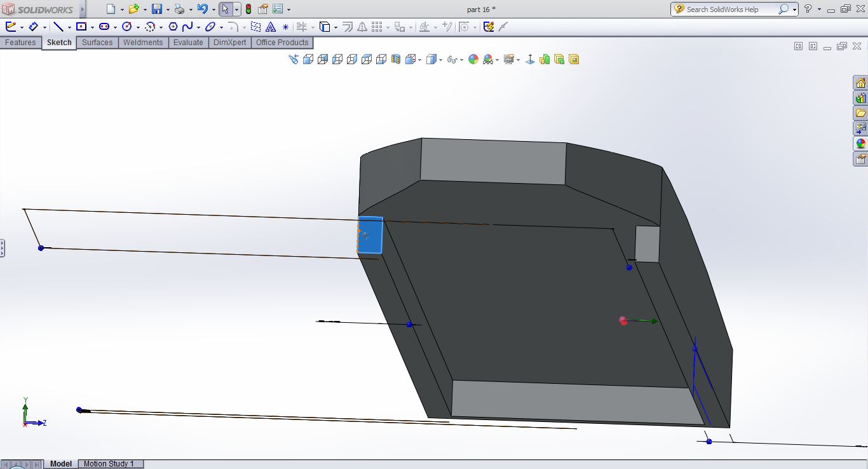Toggle the Rapid Sketch button
Viewport: 868px width, 469px height.
click(488, 27)
